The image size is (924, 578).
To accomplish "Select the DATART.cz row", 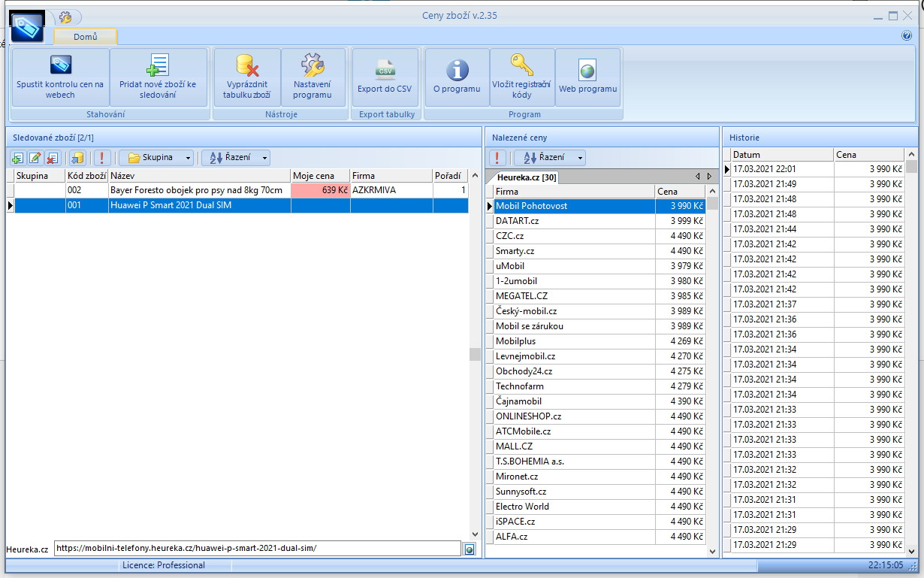I will pyautogui.click(x=596, y=221).
